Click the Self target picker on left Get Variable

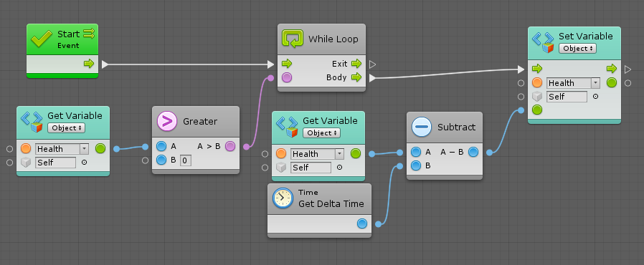pyautogui.click(x=84, y=163)
